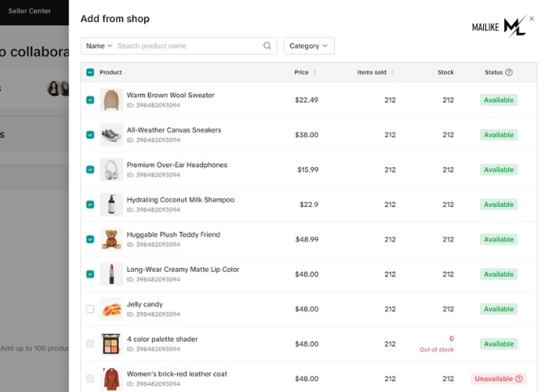Close the Add from shop panel
549x392 pixels.
[532, 19]
